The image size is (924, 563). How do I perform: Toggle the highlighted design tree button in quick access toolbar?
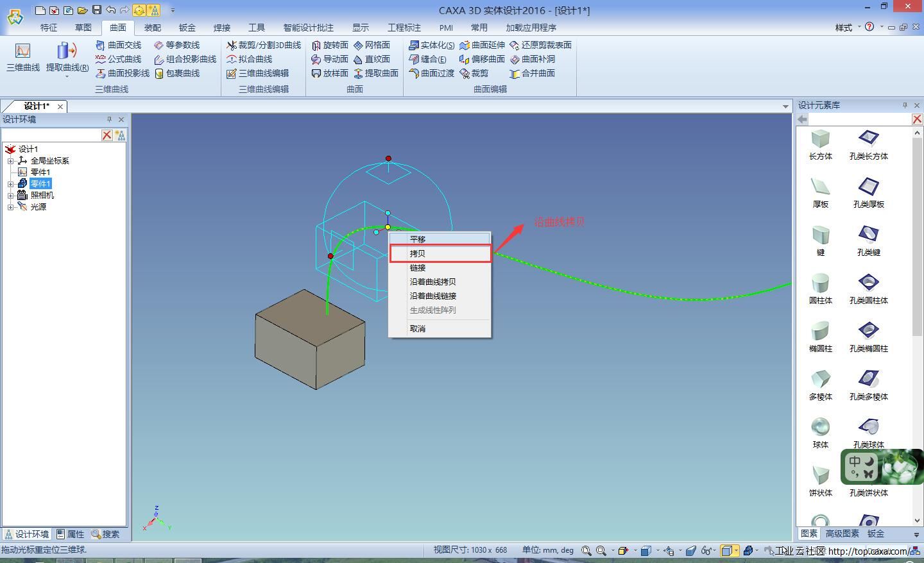(x=153, y=10)
